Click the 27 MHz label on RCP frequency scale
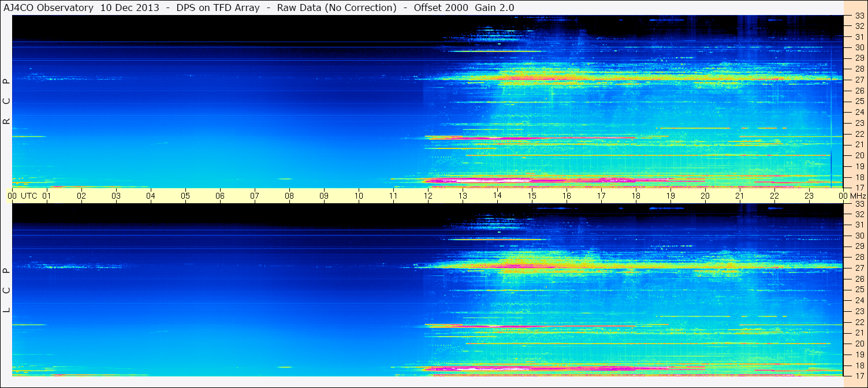This screenshot has height=388, width=868. click(859, 80)
